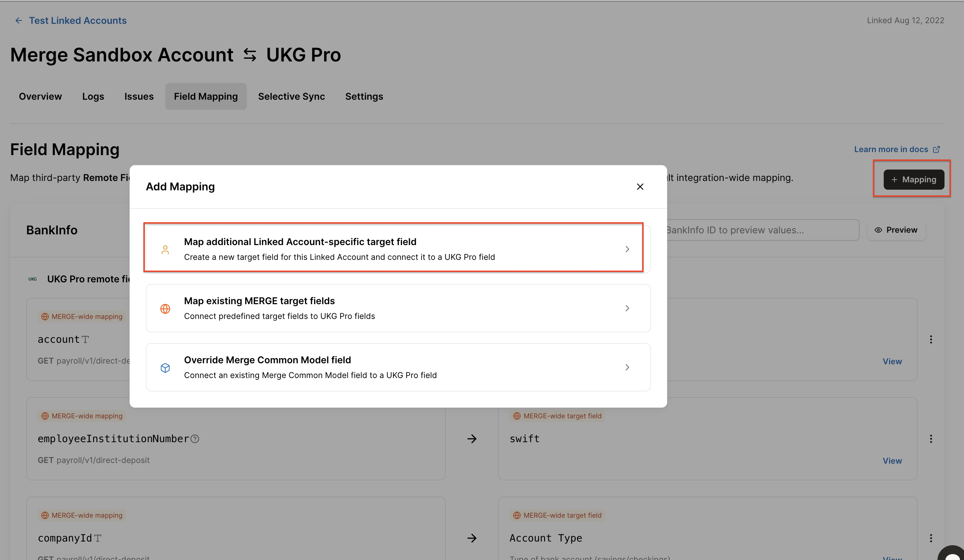Screen dimensions: 964x560
Task: Click the cube icon for Override Common Model field
Action: tap(165, 368)
